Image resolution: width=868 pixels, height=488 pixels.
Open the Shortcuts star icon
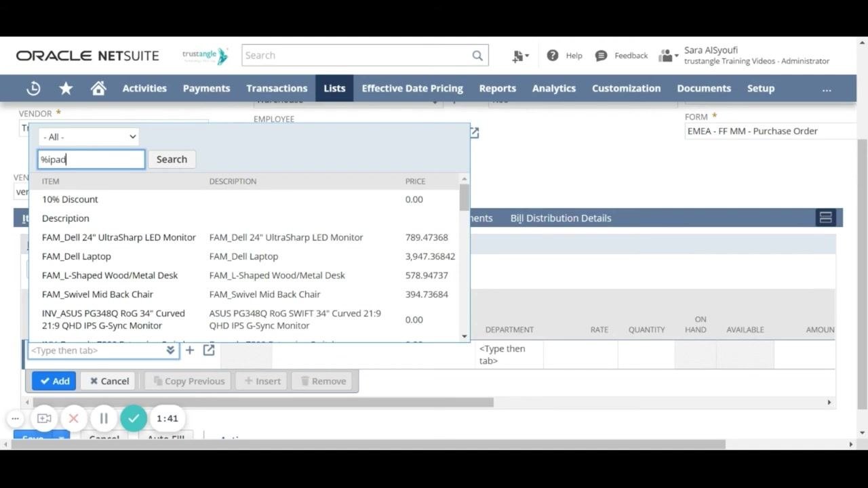pos(66,88)
